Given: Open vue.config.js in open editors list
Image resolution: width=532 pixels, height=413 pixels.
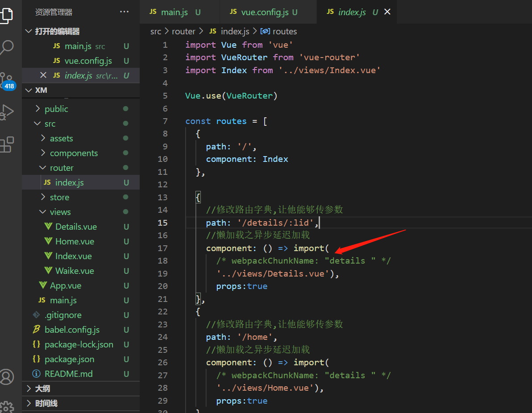Looking at the screenshot, I should 80,61.
